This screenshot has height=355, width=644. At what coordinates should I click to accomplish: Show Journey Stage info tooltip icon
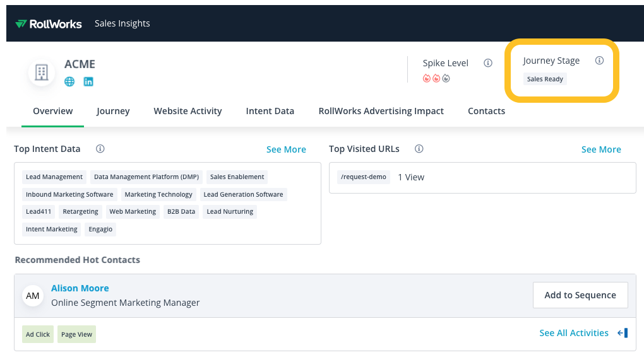pyautogui.click(x=599, y=61)
